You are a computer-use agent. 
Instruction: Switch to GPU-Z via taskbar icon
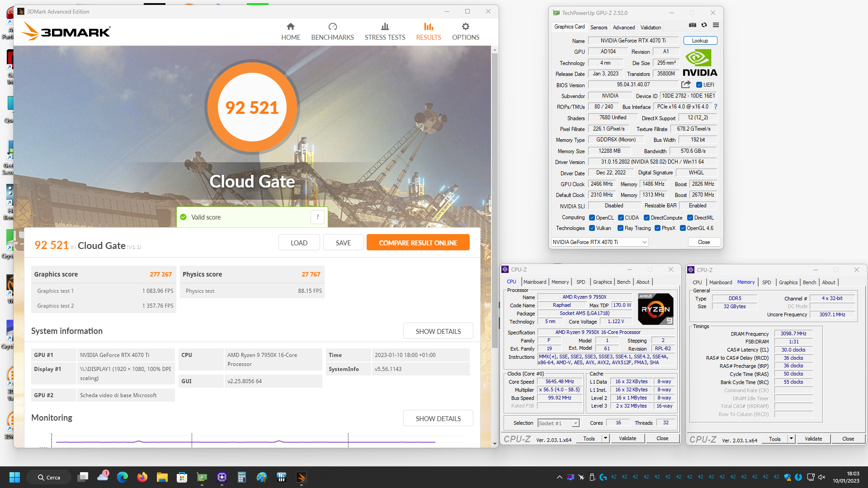coord(202,477)
